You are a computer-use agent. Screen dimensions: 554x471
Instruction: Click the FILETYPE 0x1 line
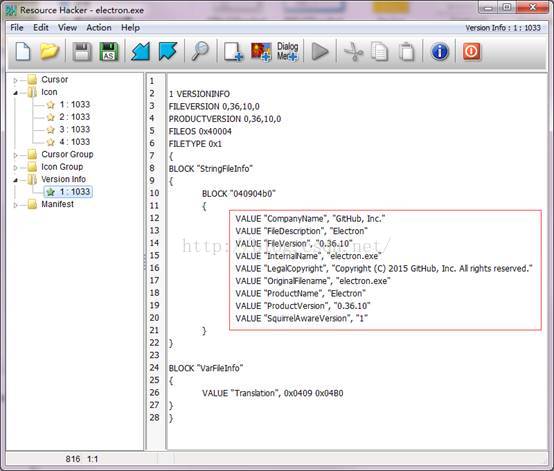click(x=195, y=144)
